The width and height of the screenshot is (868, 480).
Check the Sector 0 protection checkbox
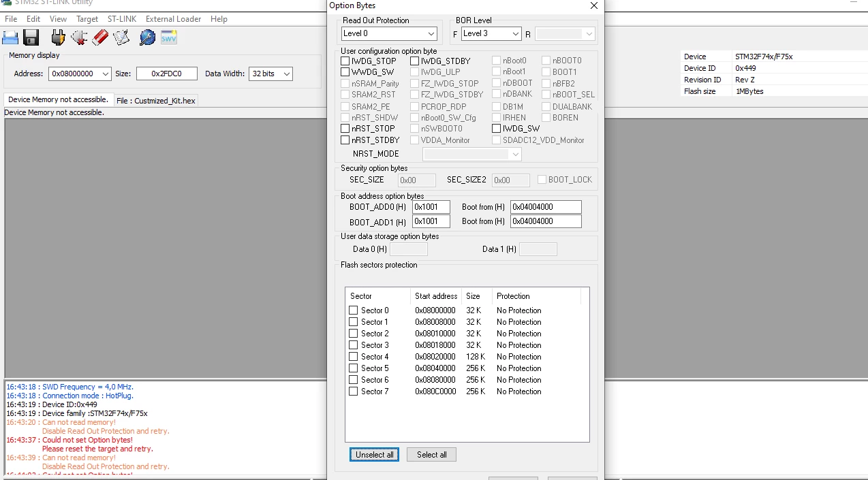click(x=354, y=310)
